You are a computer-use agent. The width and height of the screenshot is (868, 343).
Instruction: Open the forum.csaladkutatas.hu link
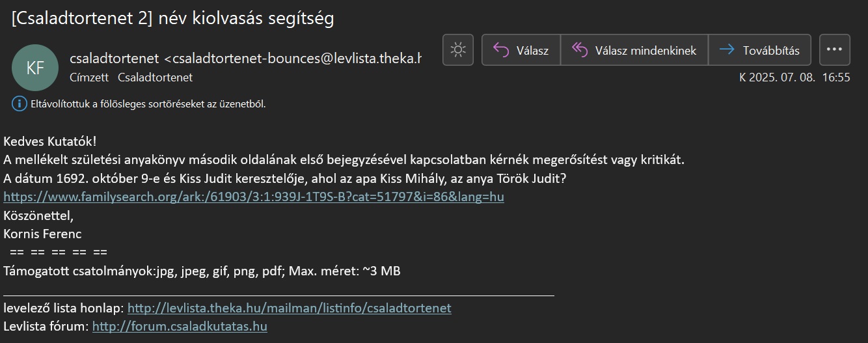point(180,326)
